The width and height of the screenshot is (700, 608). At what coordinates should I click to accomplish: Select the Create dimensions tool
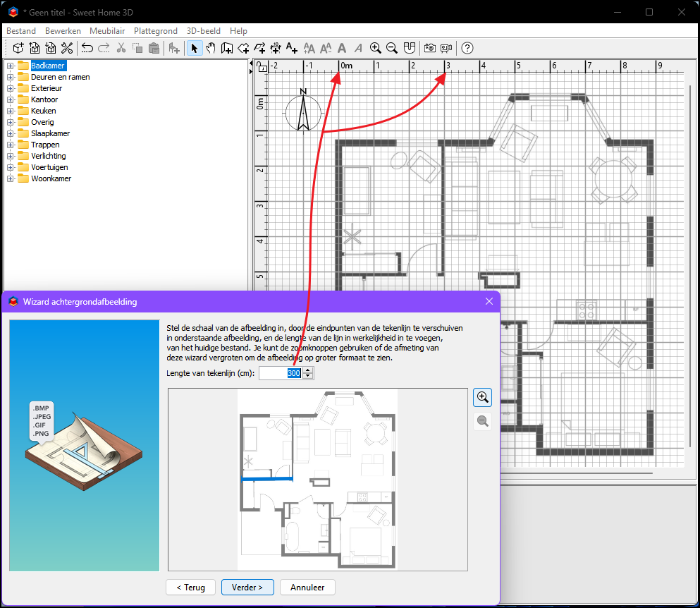click(276, 48)
